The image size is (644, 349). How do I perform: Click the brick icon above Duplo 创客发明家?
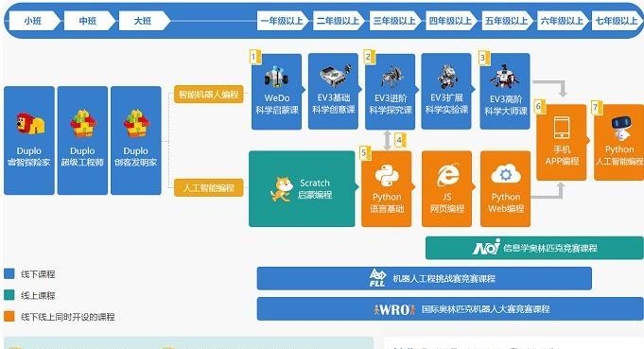tap(136, 123)
